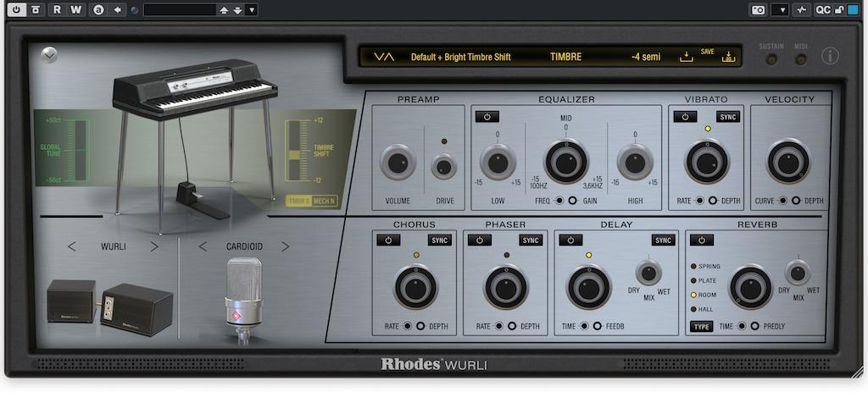Toggle the quick controls lock icon
The image size is (868, 398).
pos(838,10)
